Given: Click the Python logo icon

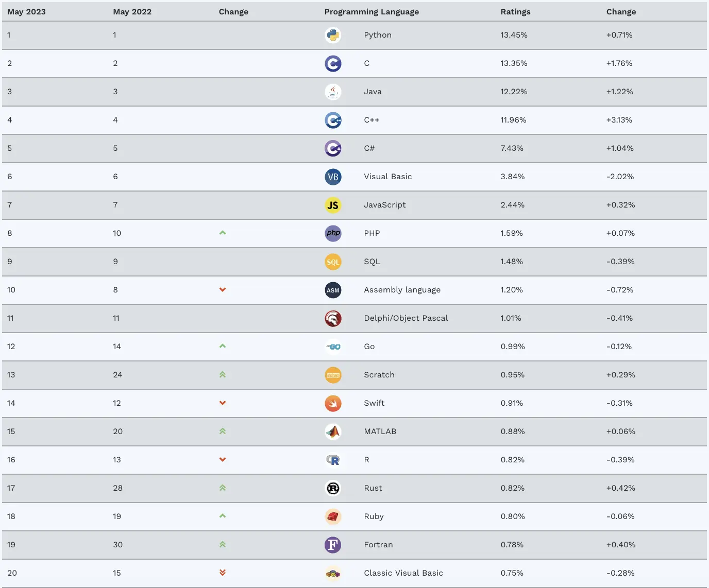Looking at the screenshot, I should pyautogui.click(x=333, y=35).
